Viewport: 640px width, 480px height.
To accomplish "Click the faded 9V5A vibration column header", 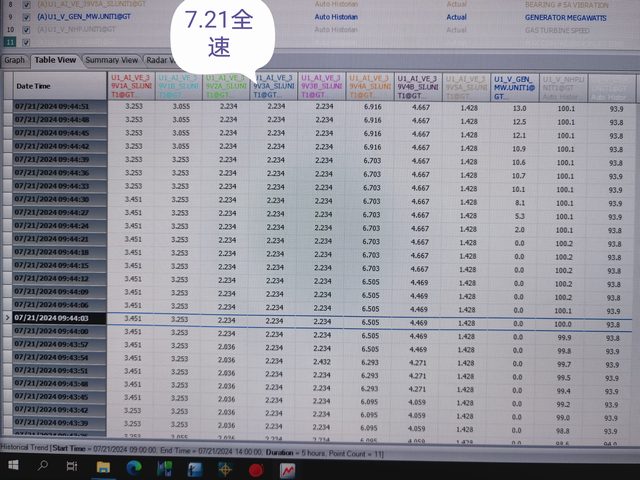I will 466,87.
